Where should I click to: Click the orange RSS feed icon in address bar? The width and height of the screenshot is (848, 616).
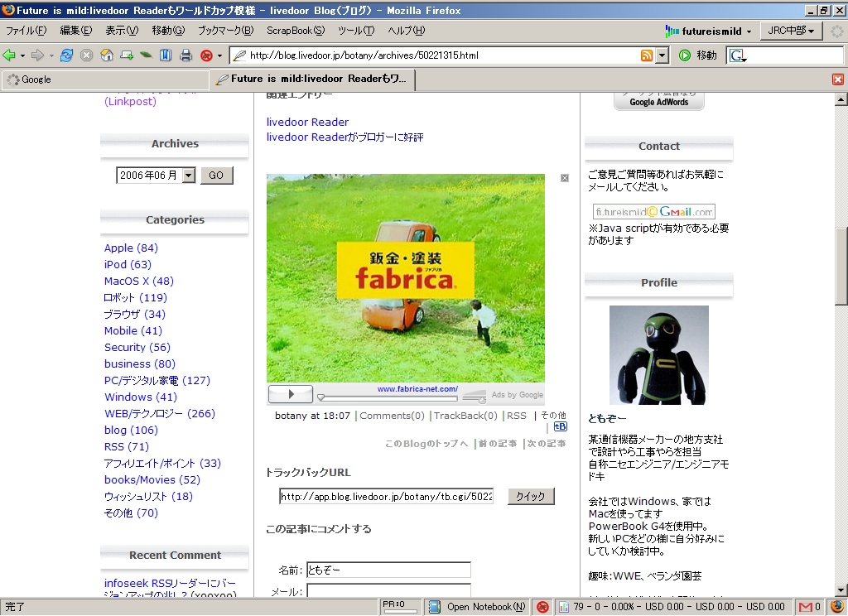pyautogui.click(x=646, y=55)
